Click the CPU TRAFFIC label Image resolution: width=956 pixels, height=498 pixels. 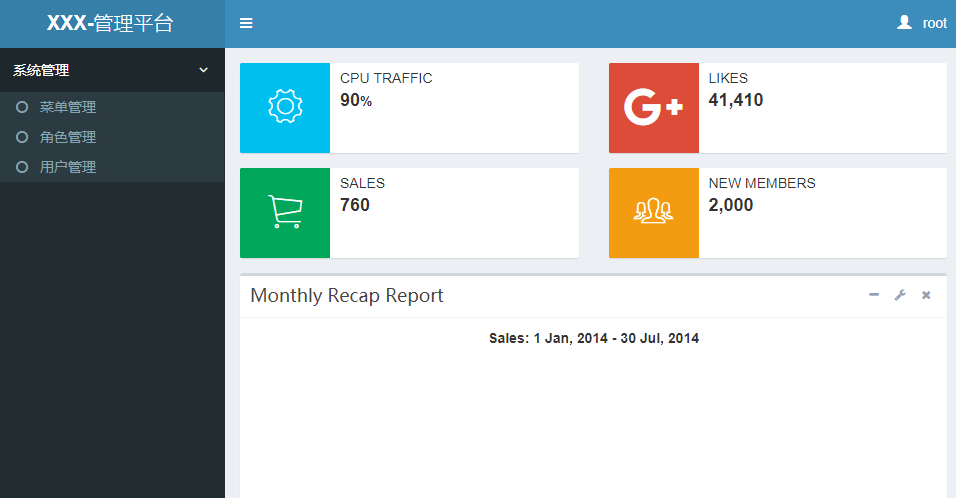click(x=386, y=78)
